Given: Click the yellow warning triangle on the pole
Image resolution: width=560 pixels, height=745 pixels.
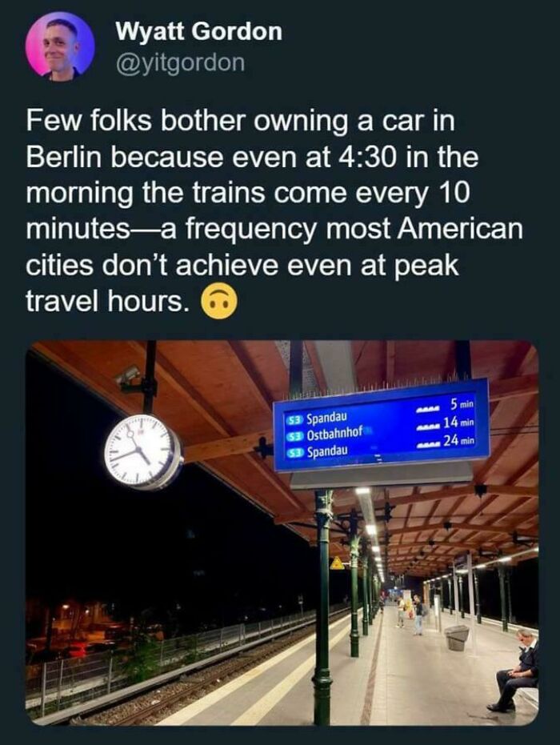Looking at the screenshot, I should click(338, 563).
